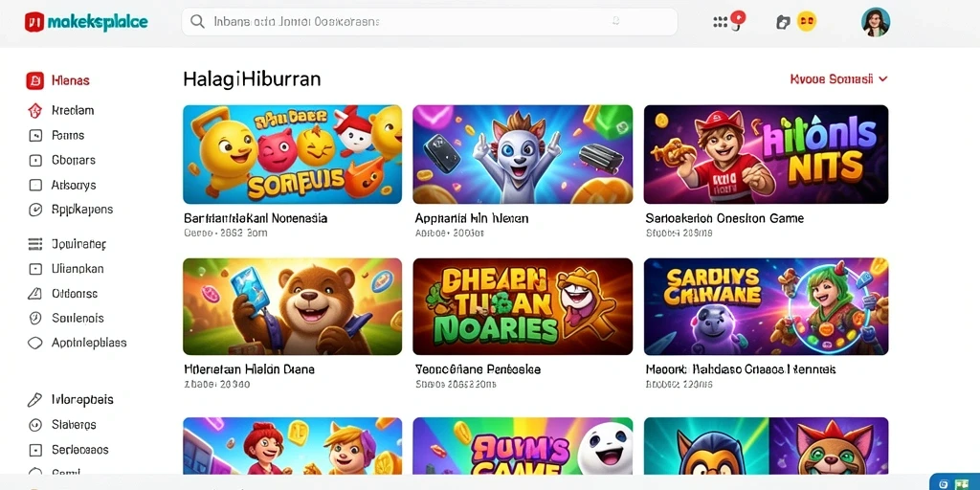The image size is (980, 490).
Task: Open the brown bear game thumbnail
Action: click(293, 306)
